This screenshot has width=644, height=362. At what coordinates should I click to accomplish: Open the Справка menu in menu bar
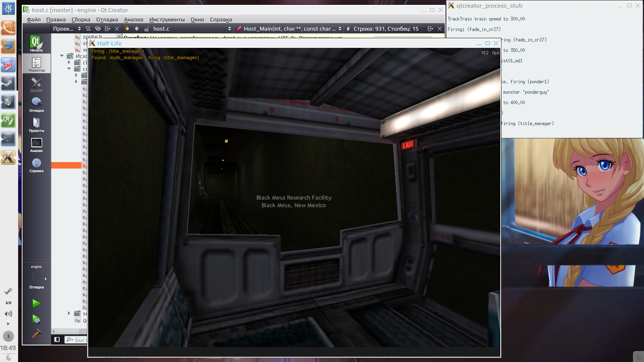(x=221, y=19)
